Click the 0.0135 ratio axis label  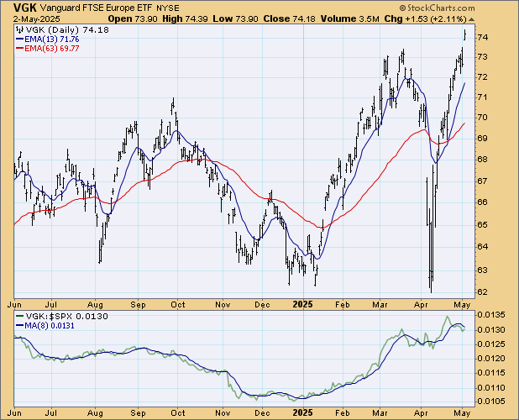[x=491, y=314]
